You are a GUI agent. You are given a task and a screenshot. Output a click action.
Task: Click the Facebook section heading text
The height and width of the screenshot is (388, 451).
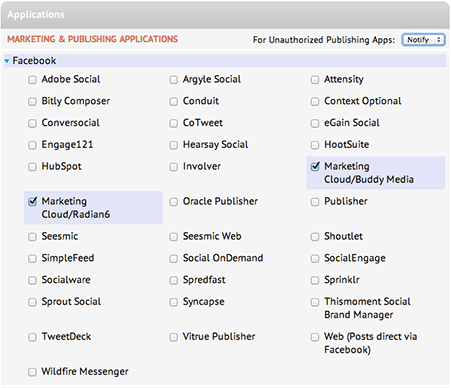(x=34, y=61)
